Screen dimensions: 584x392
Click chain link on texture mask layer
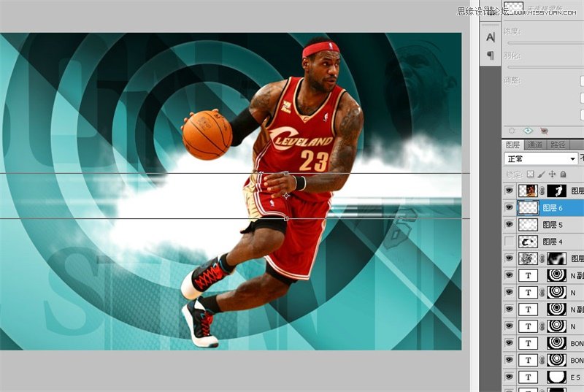click(x=542, y=258)
